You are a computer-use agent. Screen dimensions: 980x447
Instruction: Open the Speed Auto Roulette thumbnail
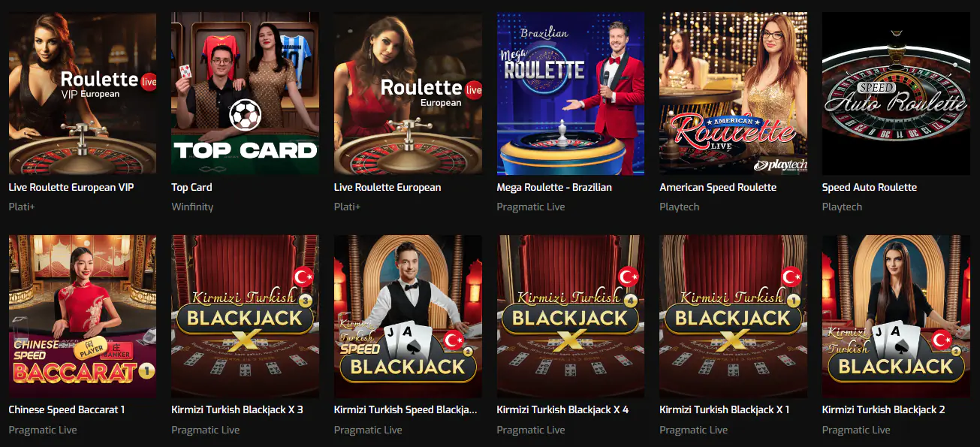896,93
